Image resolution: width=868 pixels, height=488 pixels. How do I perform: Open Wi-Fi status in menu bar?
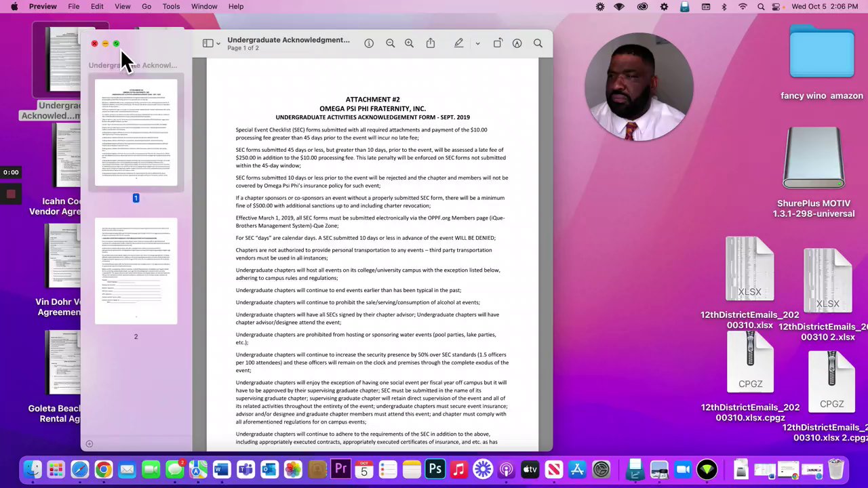(x=743, y=7)
